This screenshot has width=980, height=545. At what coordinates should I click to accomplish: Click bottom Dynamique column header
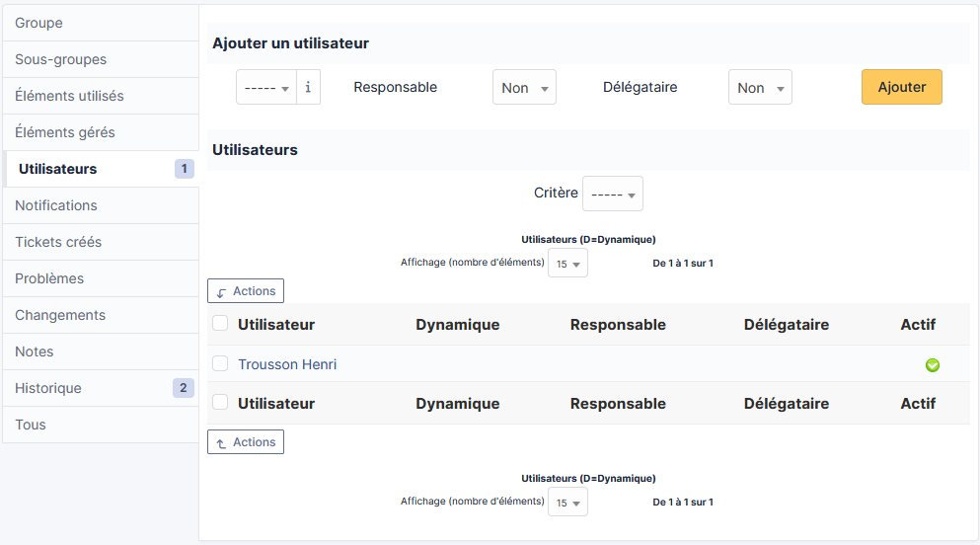[x=458, y=404]
